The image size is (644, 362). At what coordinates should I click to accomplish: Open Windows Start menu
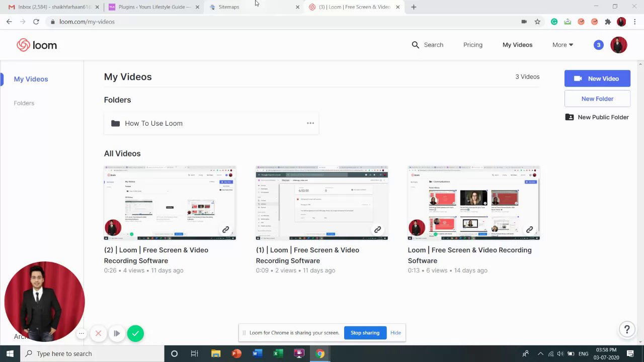pos(10,353)
